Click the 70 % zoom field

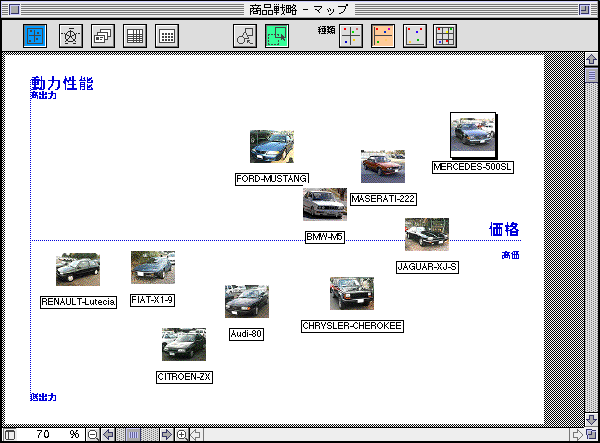51,435
